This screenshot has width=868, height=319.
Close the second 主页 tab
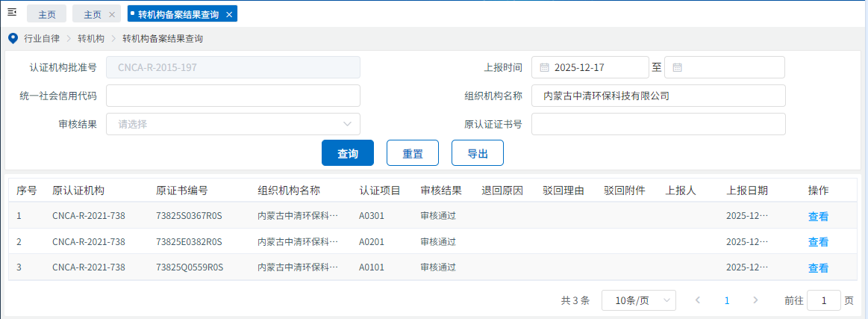point(111,15)
